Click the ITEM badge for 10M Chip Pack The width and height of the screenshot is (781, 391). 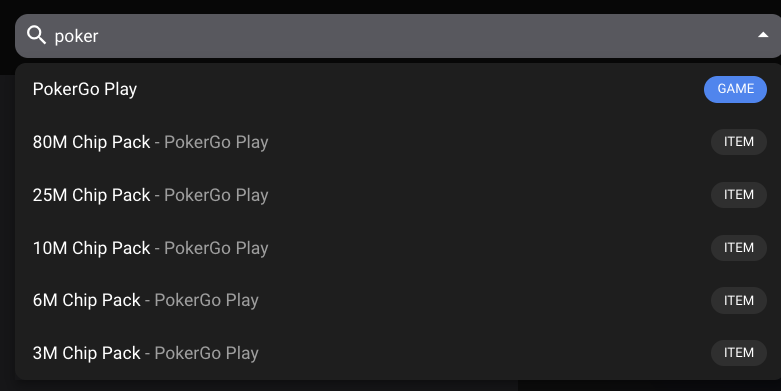click(739, 248)
